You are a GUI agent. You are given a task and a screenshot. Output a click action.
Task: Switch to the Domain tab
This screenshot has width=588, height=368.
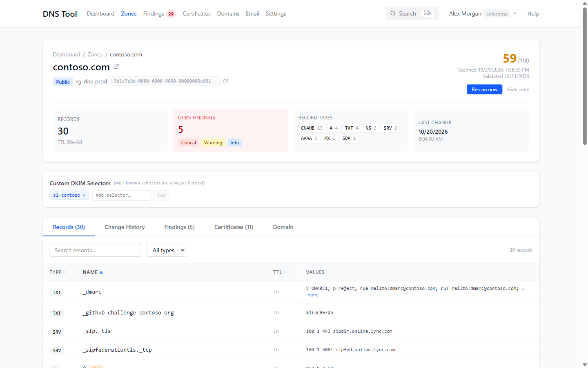[x=283, y=227]
